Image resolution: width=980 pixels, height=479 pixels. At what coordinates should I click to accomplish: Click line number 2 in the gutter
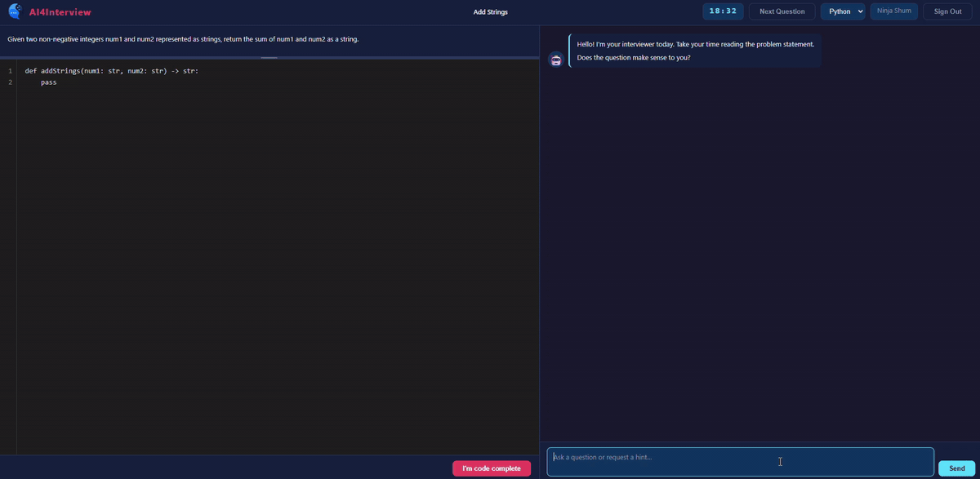[10, 82]
